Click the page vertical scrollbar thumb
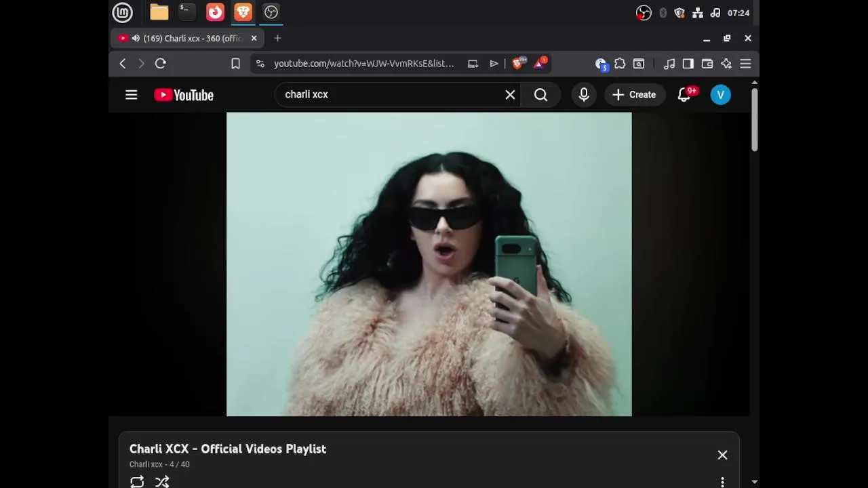 (x=755, y=119)
